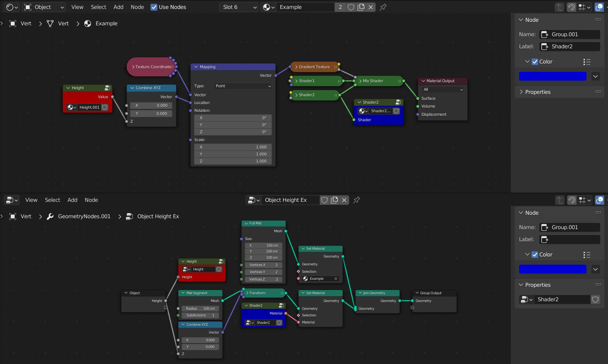Browse materials with the sphere icon
This screenshot has width=608, height=364.
point(268,7)
